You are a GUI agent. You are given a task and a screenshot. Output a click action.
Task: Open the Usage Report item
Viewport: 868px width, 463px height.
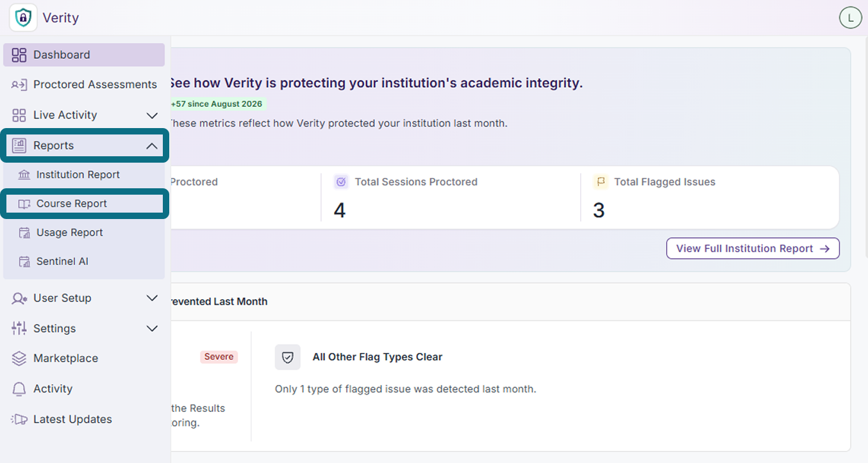point(84,232)
